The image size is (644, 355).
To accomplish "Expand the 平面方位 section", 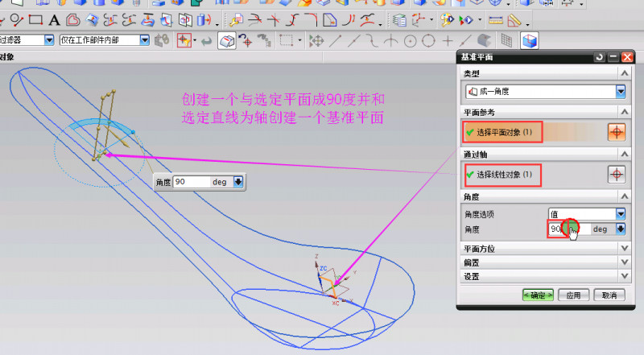I will [625, 248].
